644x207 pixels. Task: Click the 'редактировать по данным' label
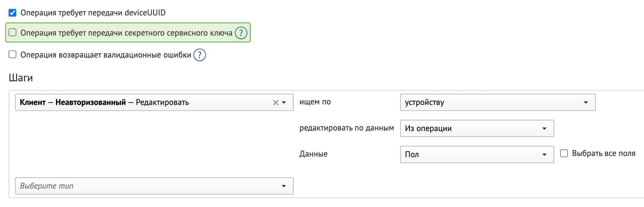[x=346, y=128]
